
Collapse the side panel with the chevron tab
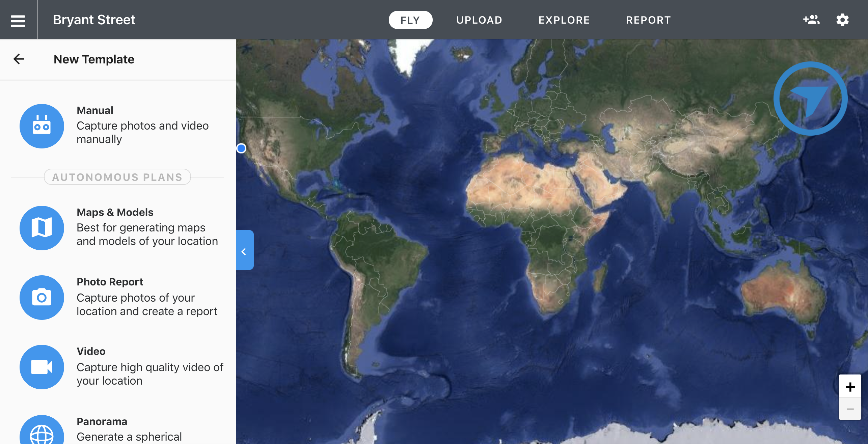[x=245, y=250]
